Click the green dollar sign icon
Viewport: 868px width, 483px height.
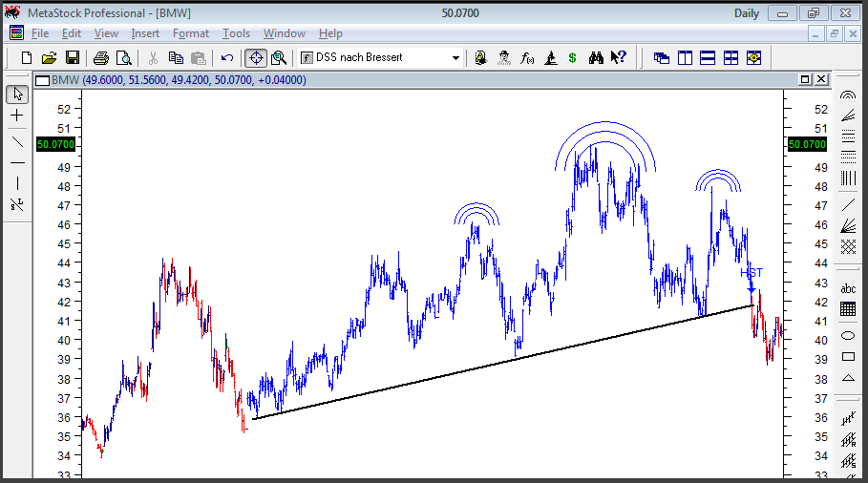point(572,57)
